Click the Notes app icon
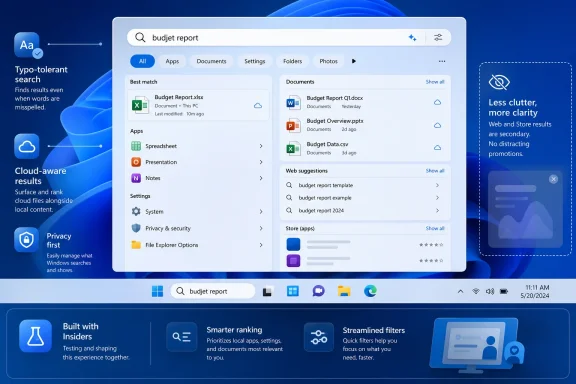Screen dimensions: 576x384 (136, 178)
